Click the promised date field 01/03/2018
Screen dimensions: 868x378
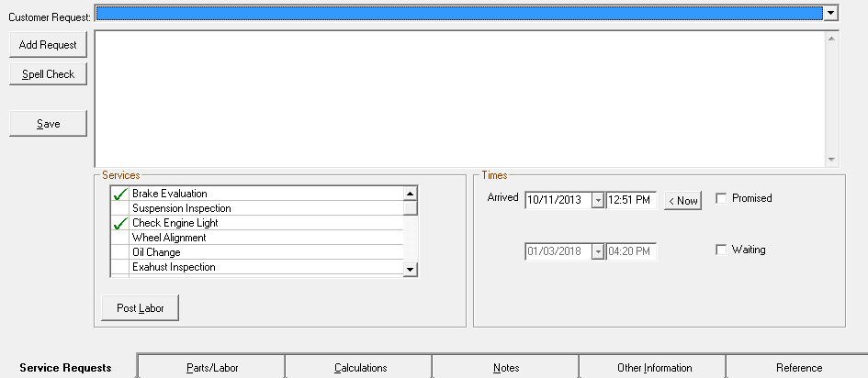[558, 251]
